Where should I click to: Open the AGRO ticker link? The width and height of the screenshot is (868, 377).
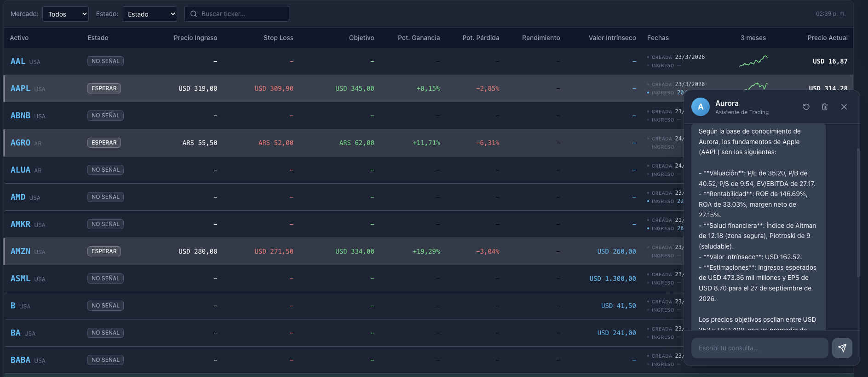pyautogui.click(x=20, y=143)
